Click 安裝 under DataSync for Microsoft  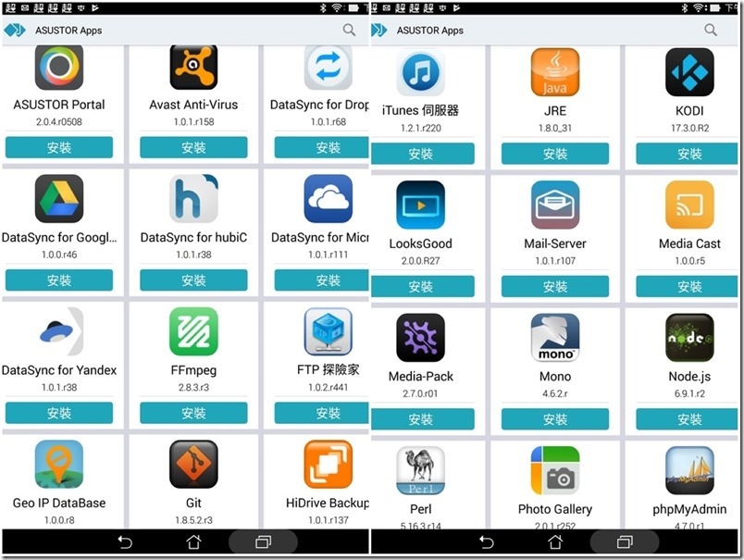click(x=322, y=280)
